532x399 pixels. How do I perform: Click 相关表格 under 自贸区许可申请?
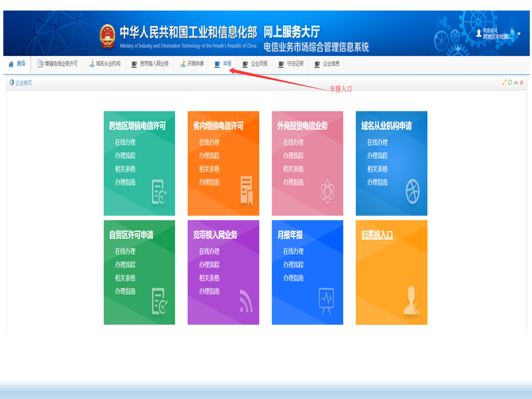tap(125, 278)
